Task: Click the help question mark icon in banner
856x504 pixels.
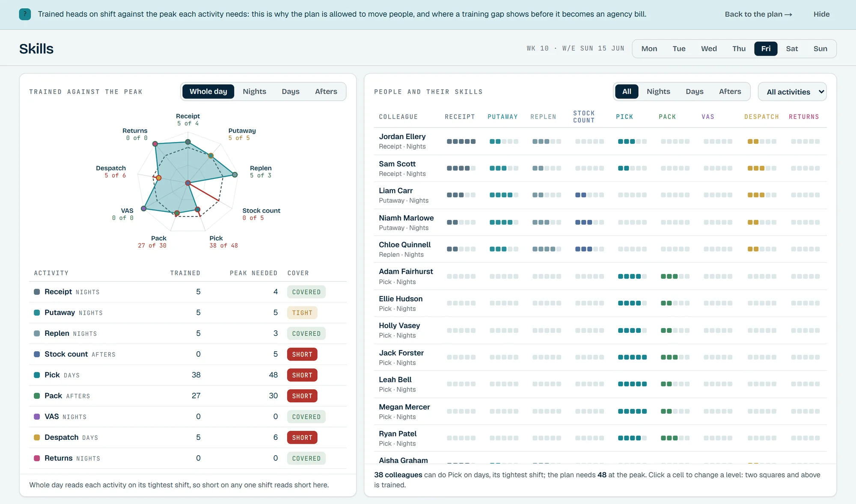Action: 25,14
